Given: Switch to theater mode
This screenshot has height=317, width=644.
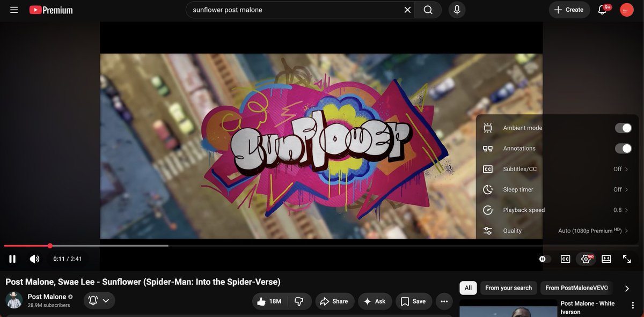Looking at the screenshot, I should tap(606, 259).
